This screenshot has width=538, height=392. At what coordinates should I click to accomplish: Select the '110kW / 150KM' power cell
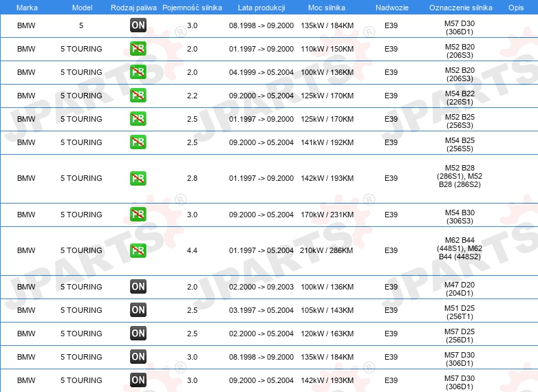point(327,49)
